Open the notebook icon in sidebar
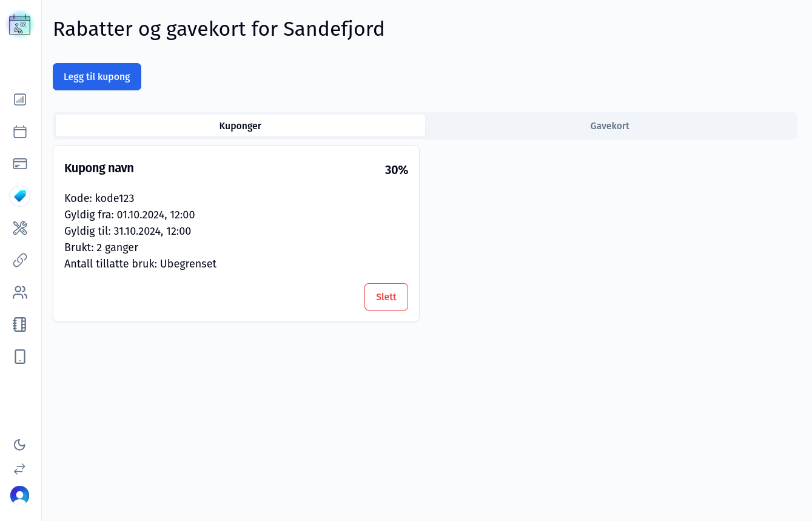 tap(20, 324)
